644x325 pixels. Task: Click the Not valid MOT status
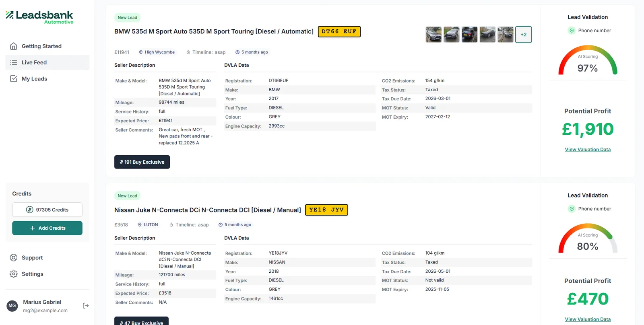point(434,280)
